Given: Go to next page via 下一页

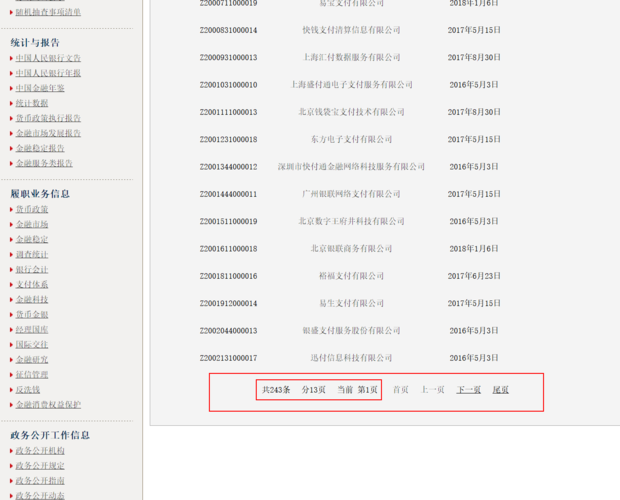Looking at the screenshot, I should click(469, 390).
